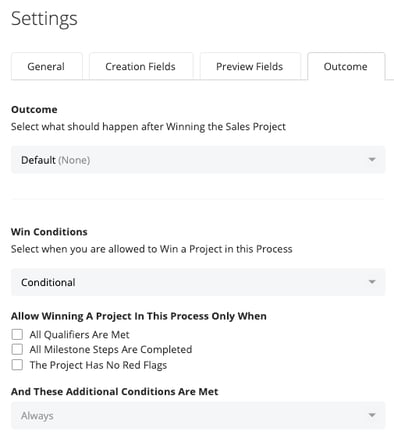Go to the Preview Fields tab

pyautogui.click(x=250, y=66)
